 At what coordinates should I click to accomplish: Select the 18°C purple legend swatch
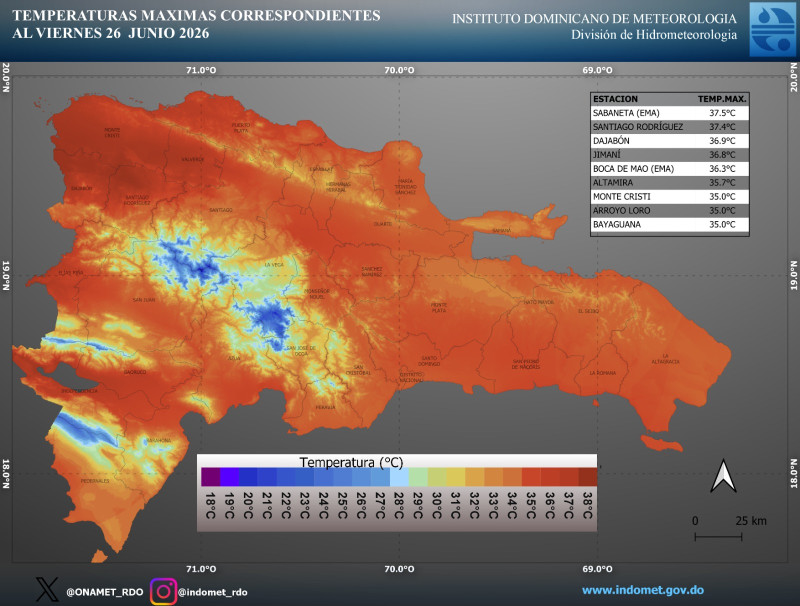[x=211, y=476]
